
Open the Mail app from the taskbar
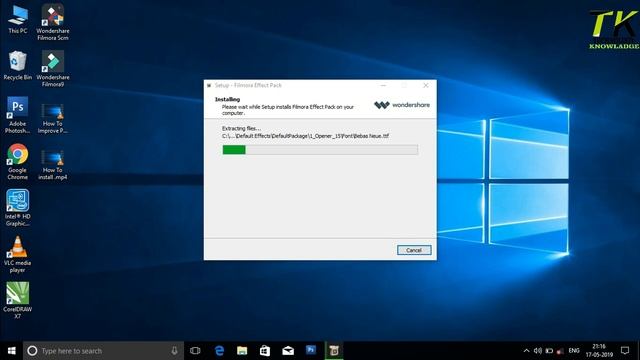(x=288, y=351)
